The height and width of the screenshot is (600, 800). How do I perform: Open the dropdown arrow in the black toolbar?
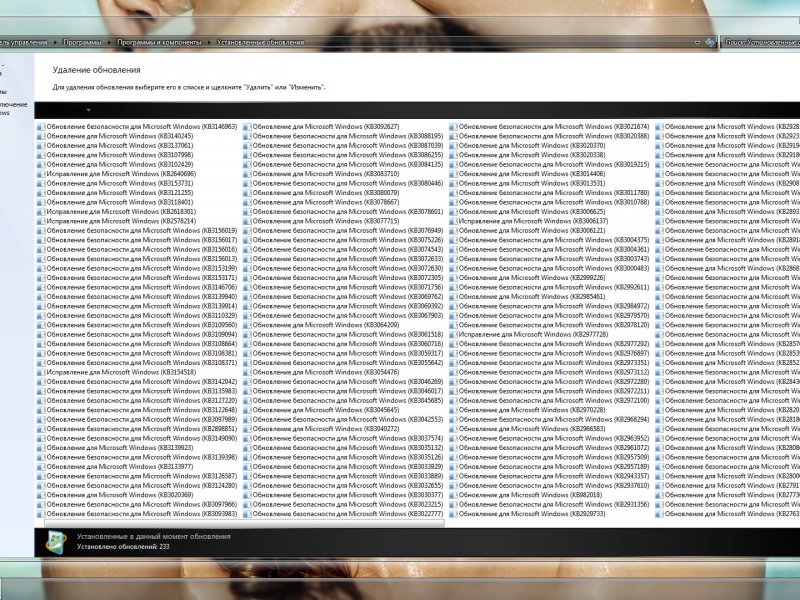click(88, 110)
